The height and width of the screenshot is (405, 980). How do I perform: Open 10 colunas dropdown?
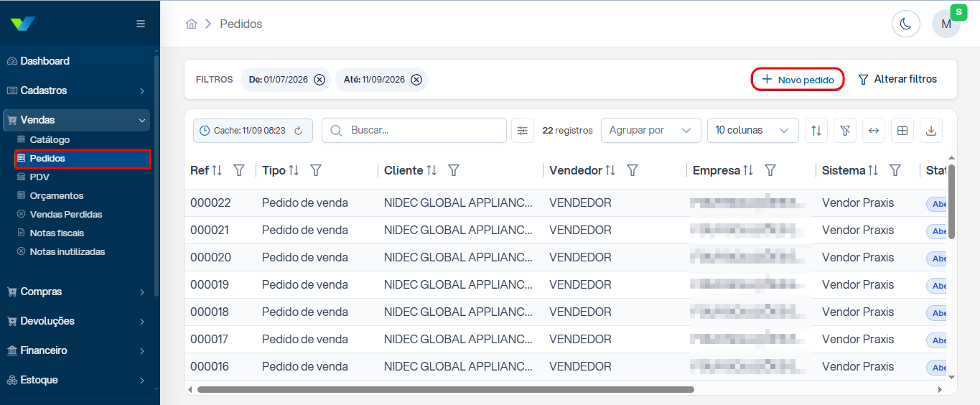(753, 131)
